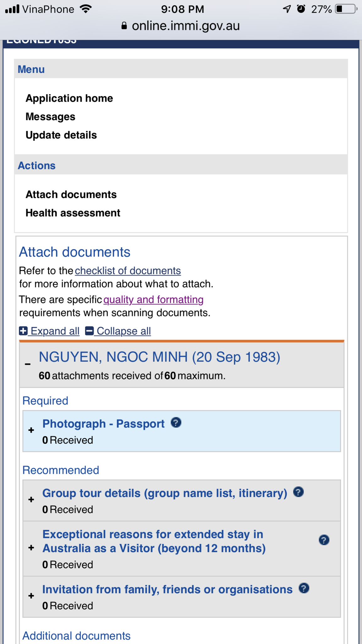Open the quality and formatting link
Viewport: 362px width, 644px height.
(153, 300)
